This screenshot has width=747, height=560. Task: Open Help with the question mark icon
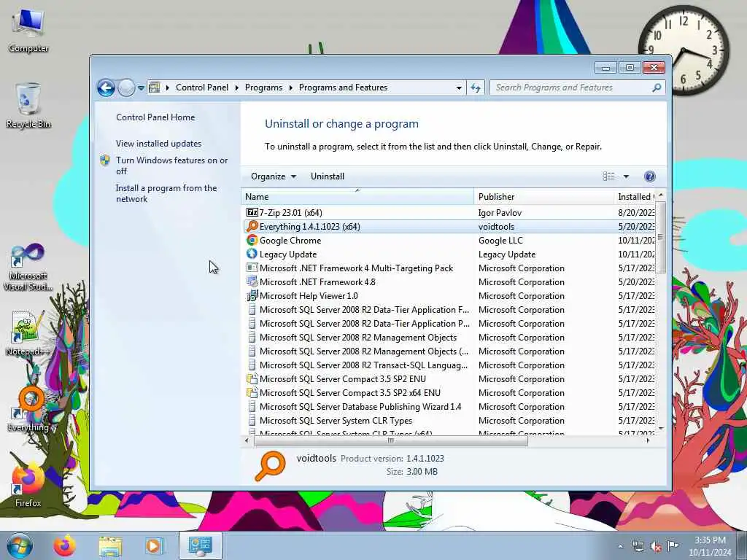649,176
